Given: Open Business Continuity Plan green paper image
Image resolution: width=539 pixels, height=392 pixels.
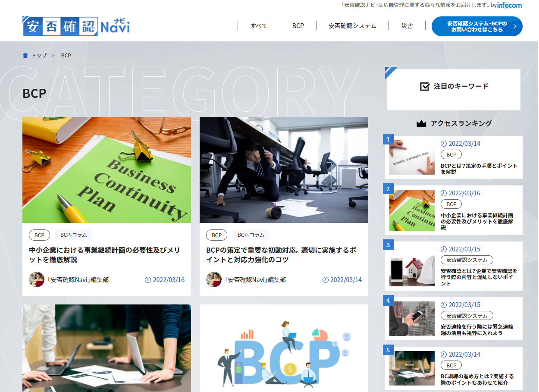Looking at the screenshot, I should pyautogui.click(x=107, y=170).
